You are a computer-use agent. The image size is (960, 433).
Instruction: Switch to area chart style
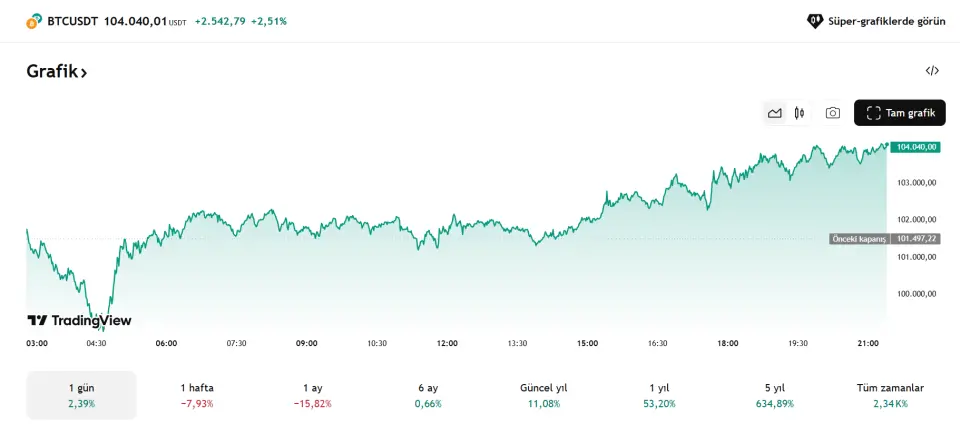[x=774, y=113]
